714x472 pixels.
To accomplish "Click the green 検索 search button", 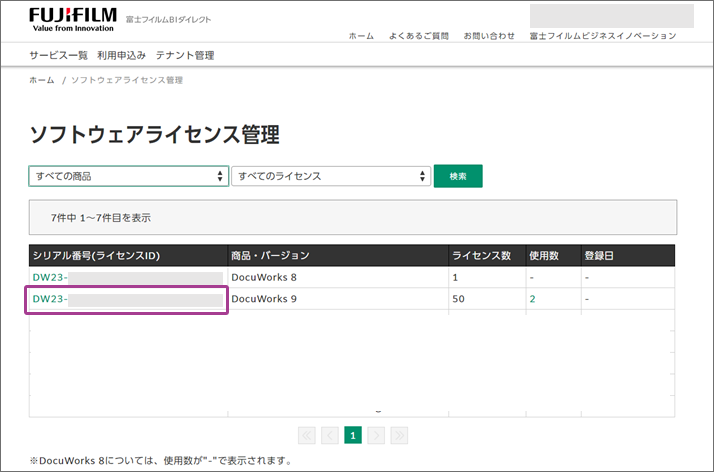I will point(458,176).
